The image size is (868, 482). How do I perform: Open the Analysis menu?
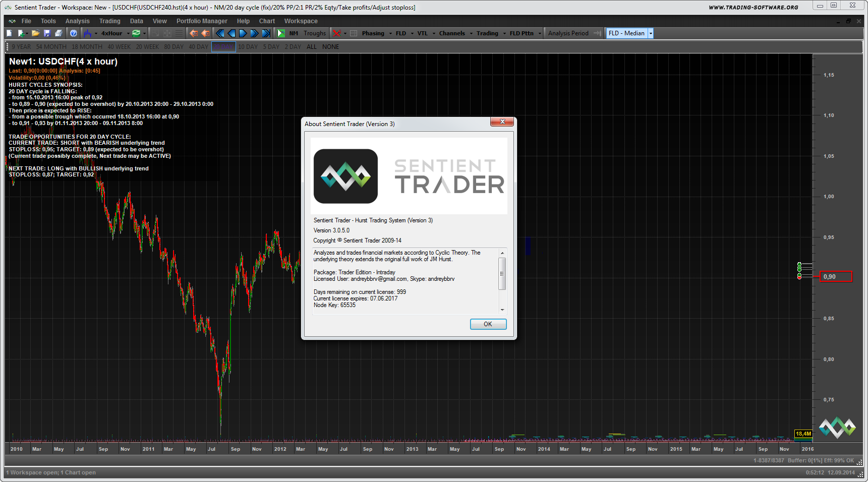(77, 21)
